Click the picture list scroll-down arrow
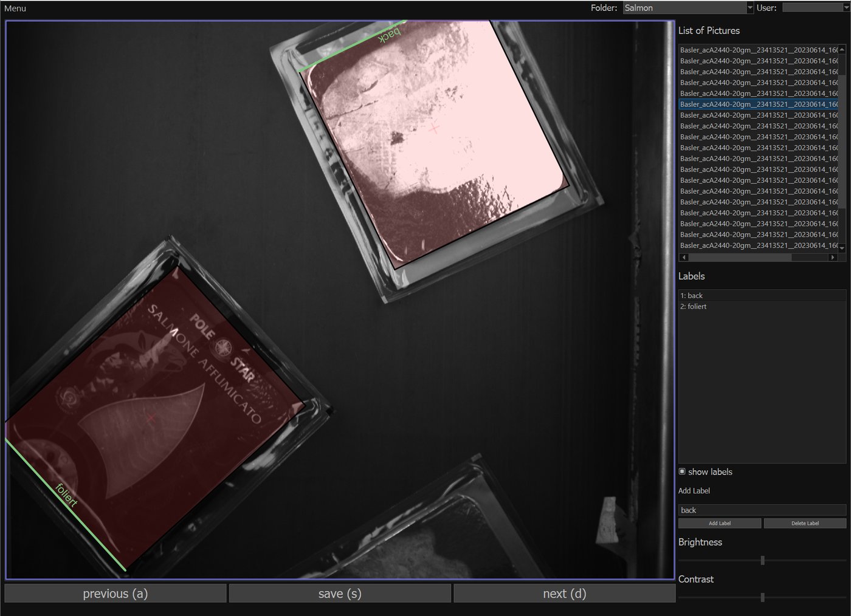This screenshot has width=851, height=616. click(842, 248)
